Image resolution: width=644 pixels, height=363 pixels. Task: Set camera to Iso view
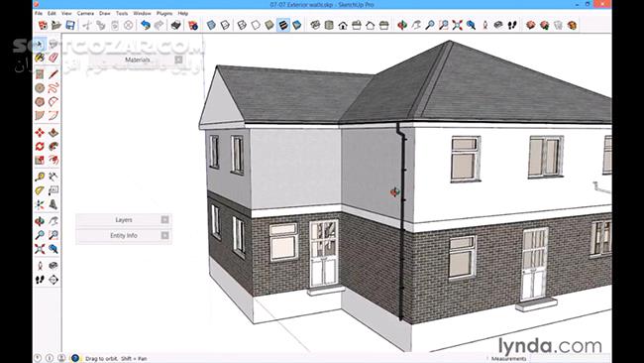click(315, 25)
